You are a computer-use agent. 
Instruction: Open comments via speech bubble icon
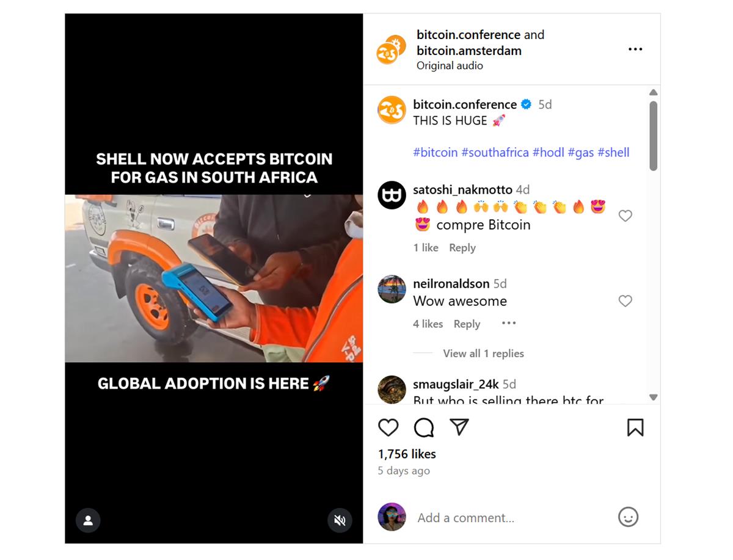(424, 427)
